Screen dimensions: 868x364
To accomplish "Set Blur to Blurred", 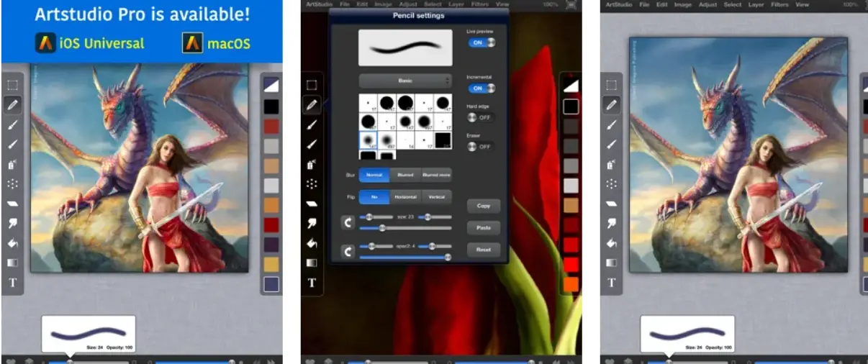I will coord(404,175).
